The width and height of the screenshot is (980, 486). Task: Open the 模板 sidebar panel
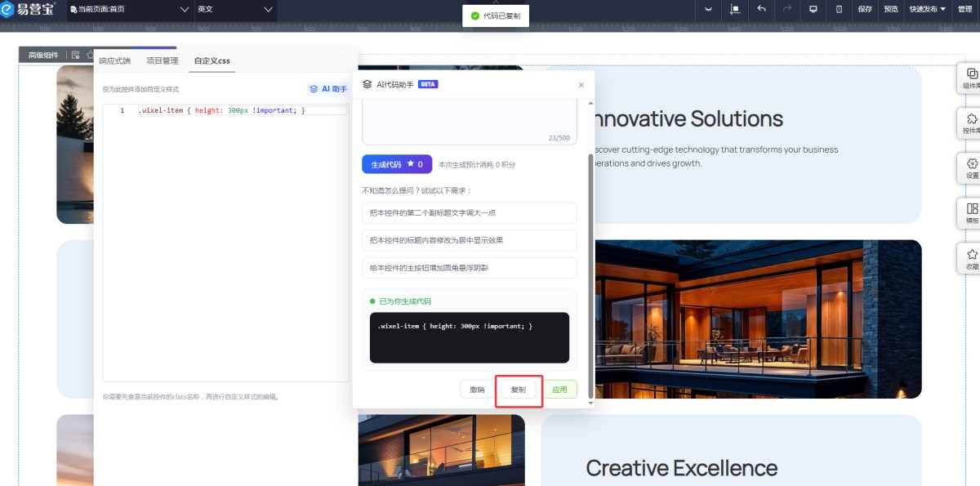[971, 213]
